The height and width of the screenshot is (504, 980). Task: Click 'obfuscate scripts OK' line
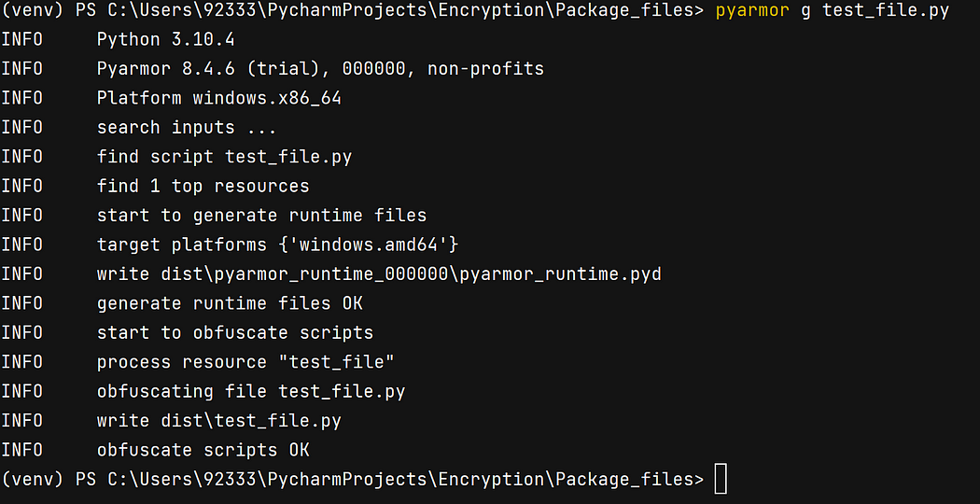click(x=203, y=450)
